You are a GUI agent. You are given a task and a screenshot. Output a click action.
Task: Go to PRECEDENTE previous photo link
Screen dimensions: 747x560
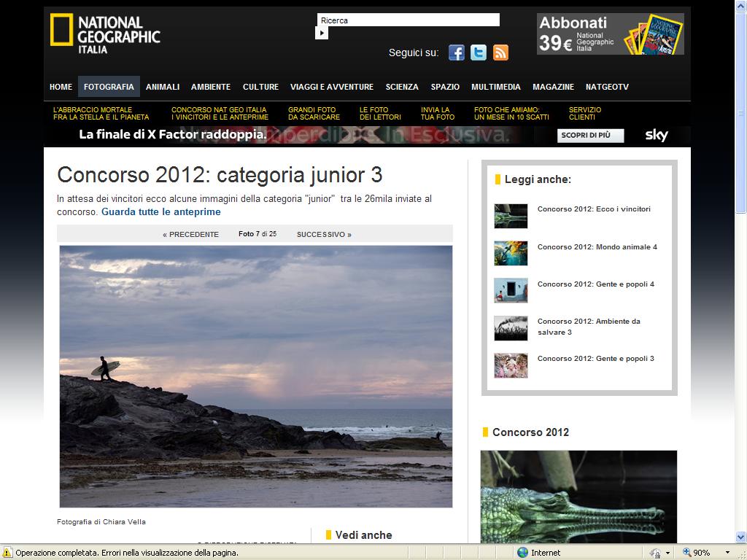pyautogui.click(x=190, y=234)
